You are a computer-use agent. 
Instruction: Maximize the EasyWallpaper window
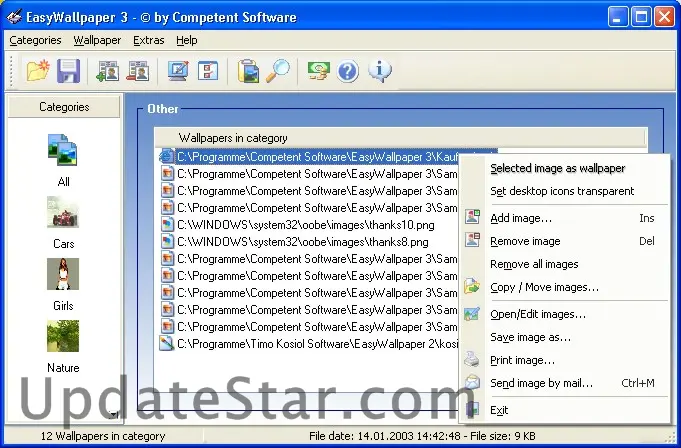click(x=641, y=17)
